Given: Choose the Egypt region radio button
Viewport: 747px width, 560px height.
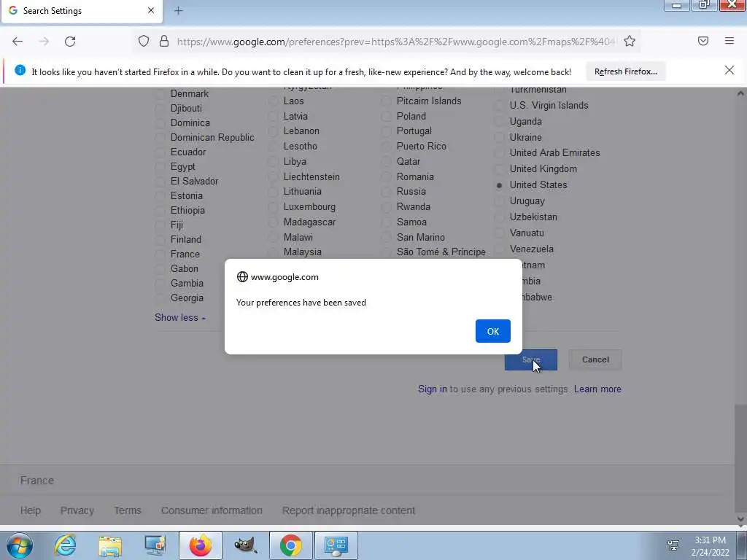Looking at the screenshot, I should [x=160, y=167].
